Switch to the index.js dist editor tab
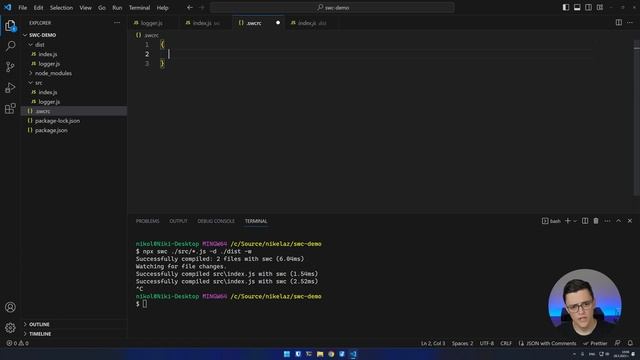 312,23
